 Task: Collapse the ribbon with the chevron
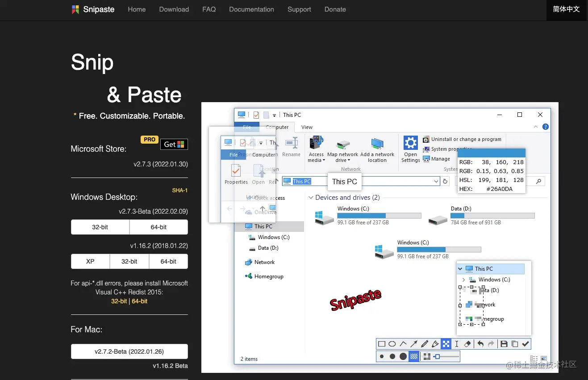pos(536,127)
